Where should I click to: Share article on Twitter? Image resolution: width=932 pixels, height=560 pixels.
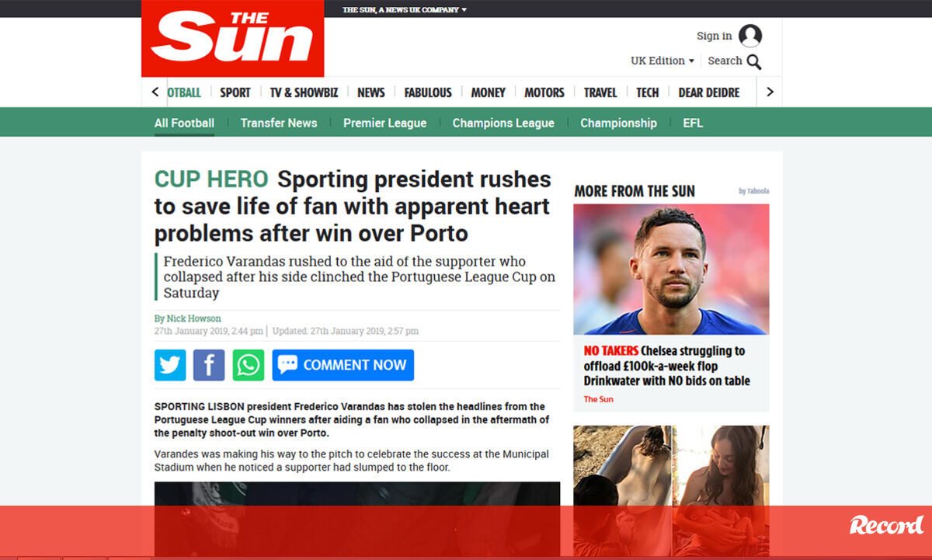170,365
